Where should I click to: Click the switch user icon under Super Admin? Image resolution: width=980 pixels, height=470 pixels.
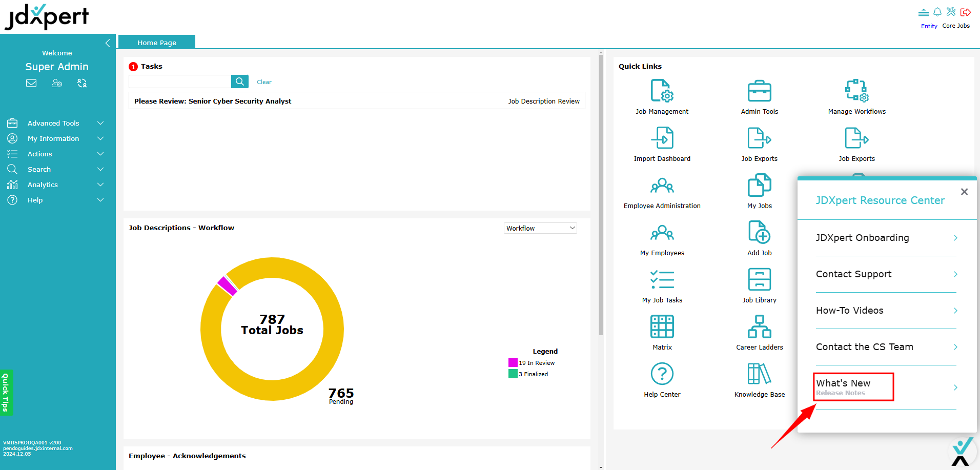(82, 83)
